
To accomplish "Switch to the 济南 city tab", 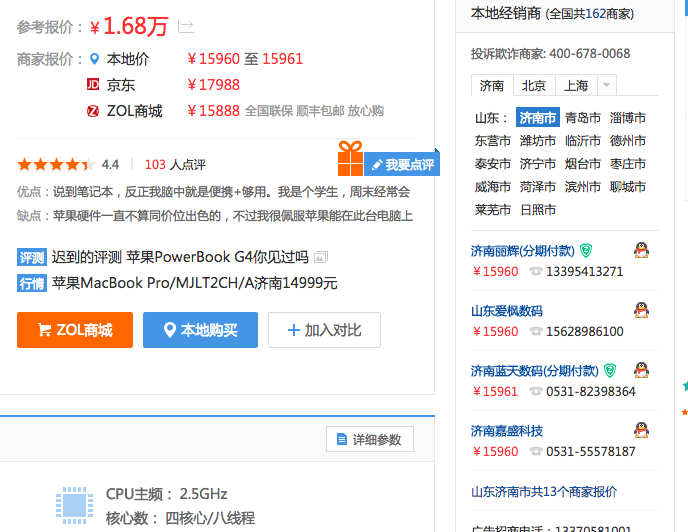I will click(492, 85).
